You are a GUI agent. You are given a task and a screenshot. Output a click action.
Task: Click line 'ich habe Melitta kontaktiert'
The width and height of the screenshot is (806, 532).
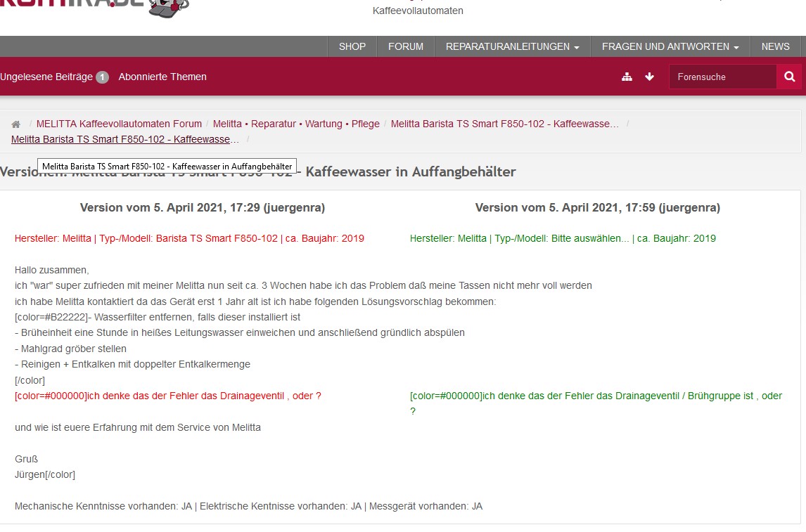click(255, 301)
